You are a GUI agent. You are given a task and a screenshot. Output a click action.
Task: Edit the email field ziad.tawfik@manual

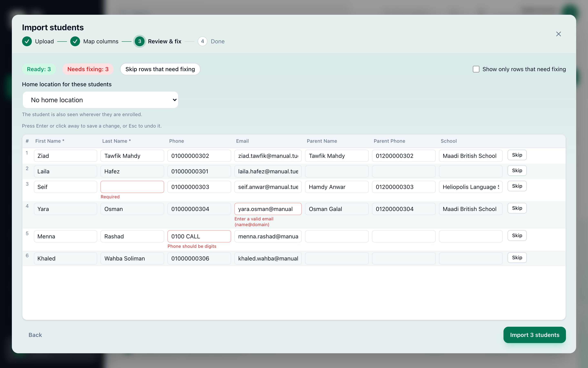[x=268, y=156]
